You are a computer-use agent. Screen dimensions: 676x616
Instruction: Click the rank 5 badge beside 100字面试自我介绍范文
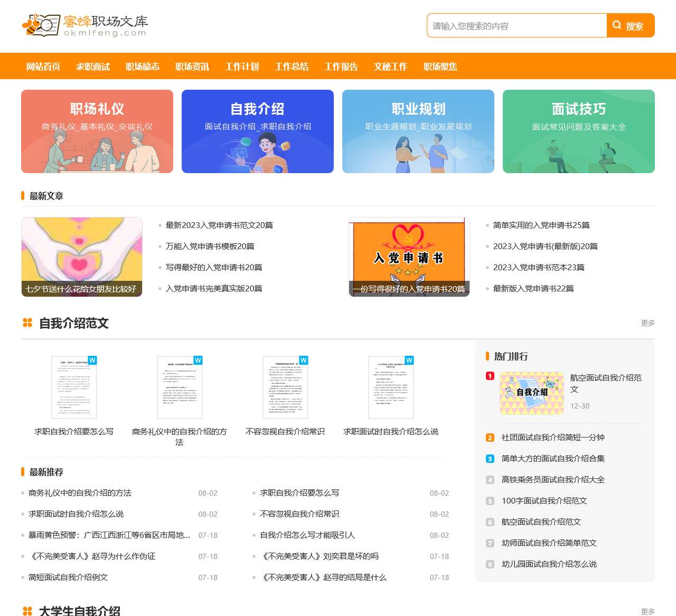pos(490,501)
